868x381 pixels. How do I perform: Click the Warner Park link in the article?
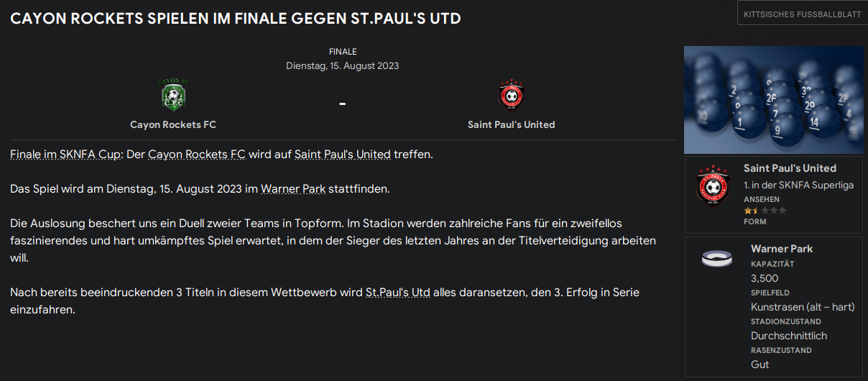tap(292, 189)
